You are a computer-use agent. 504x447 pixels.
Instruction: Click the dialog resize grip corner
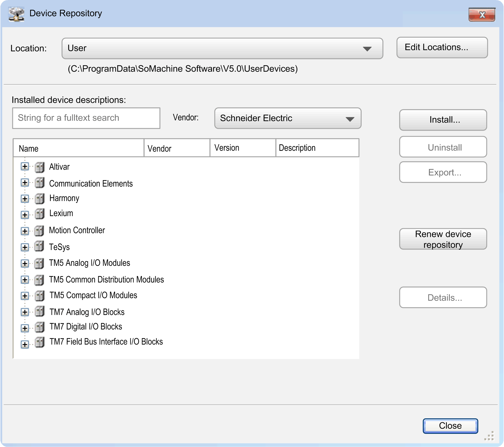pos(489,436)
